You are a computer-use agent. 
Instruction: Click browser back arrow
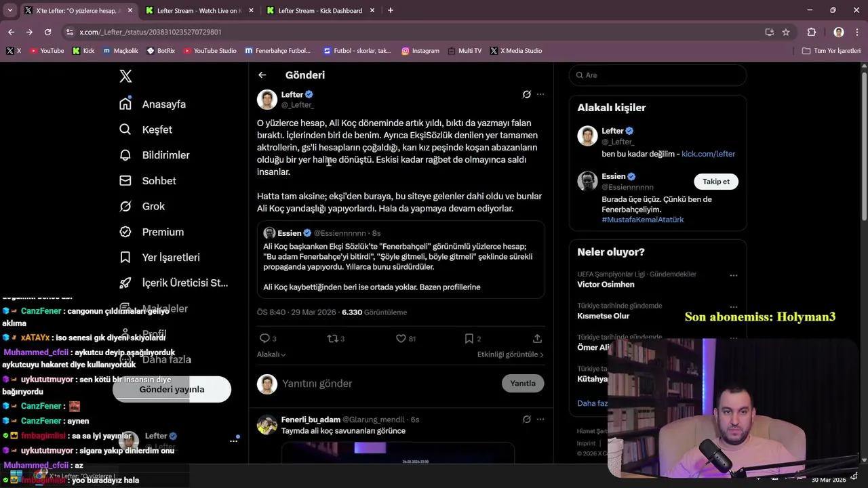(11, 32)
